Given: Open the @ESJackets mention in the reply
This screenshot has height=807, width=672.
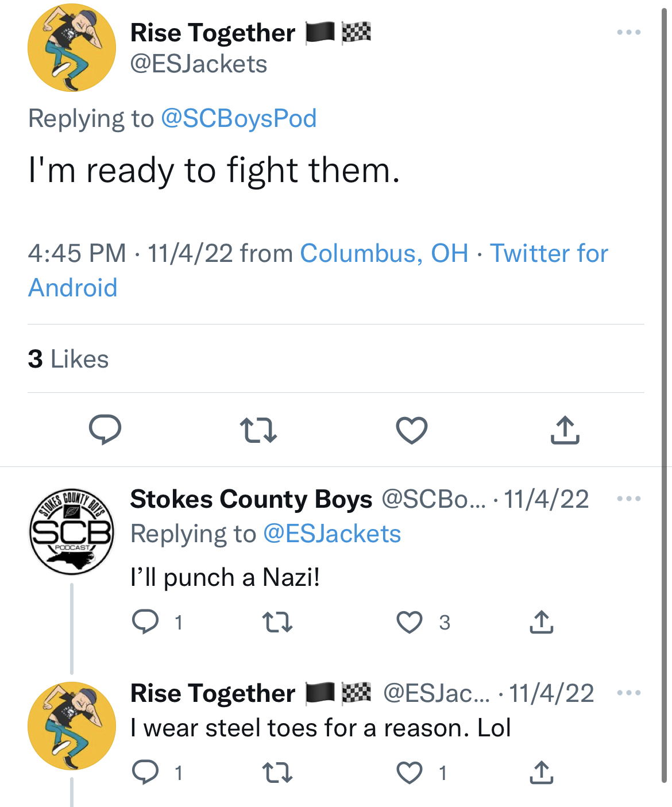Looking at the screenshot, I should point(331,534).
